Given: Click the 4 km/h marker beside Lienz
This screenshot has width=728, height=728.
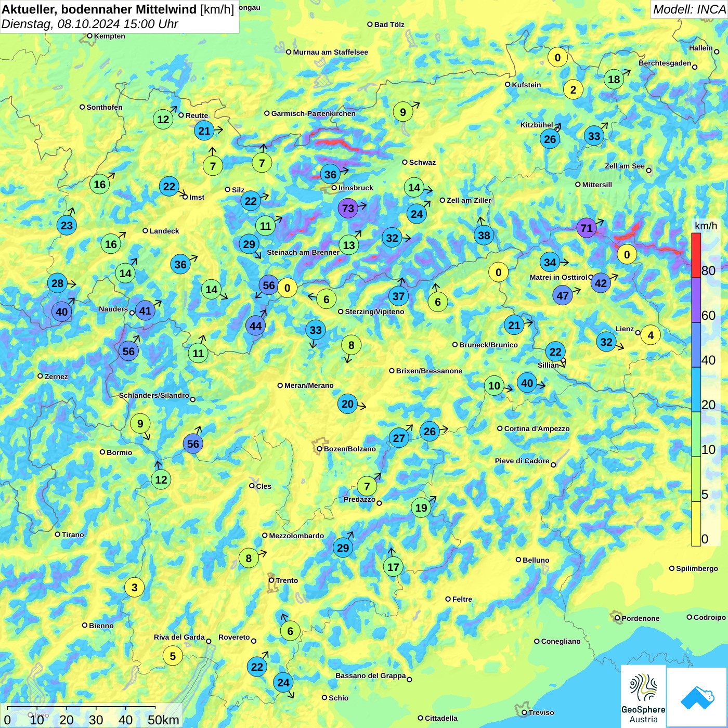Looking at the screenshot, I should tap(651, 335).
